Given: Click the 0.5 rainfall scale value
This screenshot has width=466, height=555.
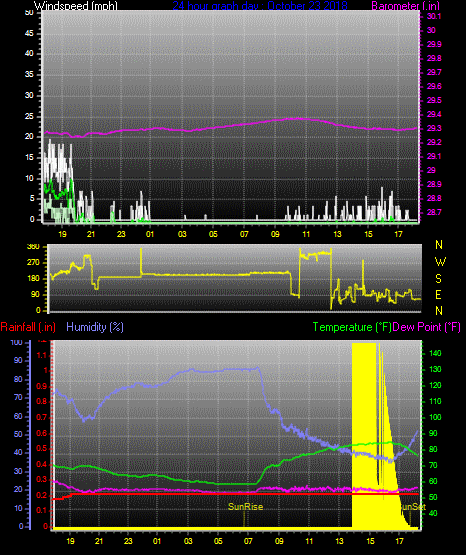Looking at the screenshot, I should 42,448.
